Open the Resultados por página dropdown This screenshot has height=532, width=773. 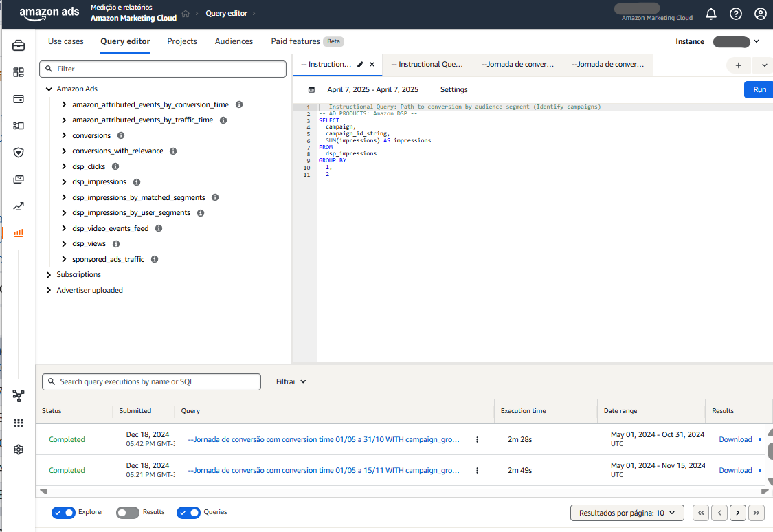(627, 513)
